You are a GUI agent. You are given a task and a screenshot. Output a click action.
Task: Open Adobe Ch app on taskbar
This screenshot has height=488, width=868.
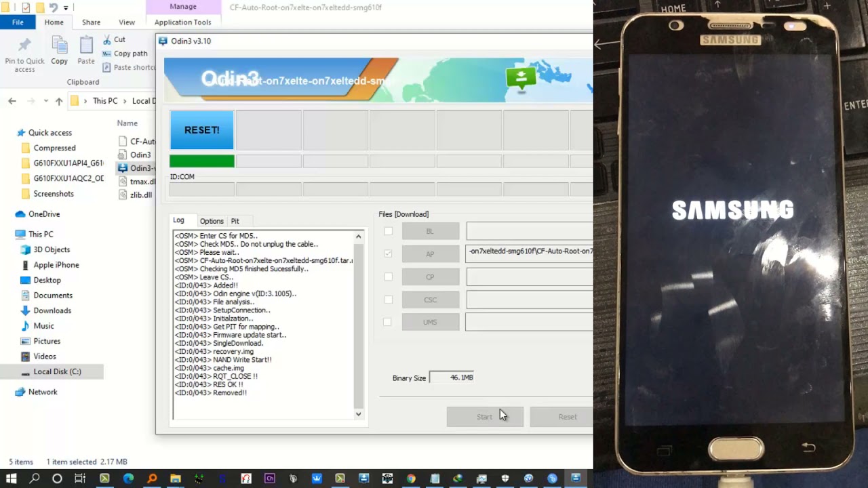[270, 479]
